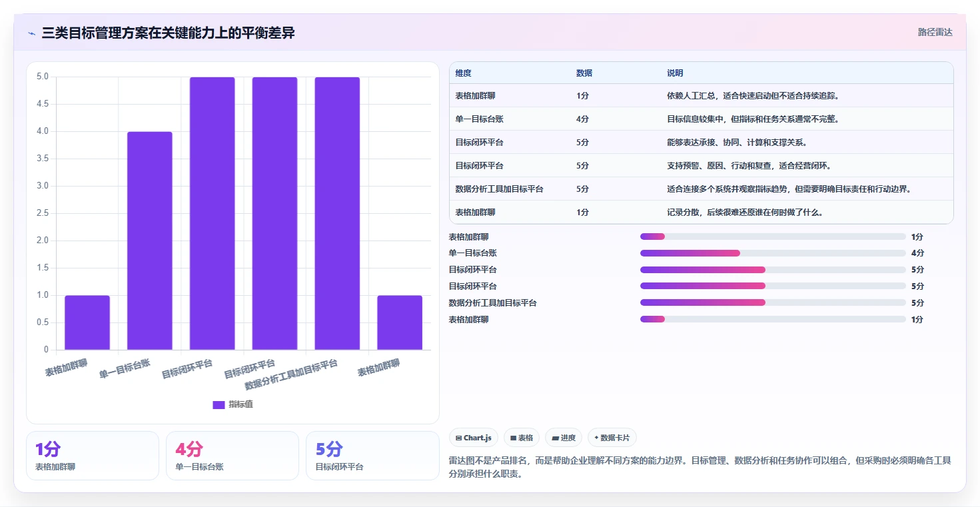This screenshot has width=980, height=507.
Task: Click the 单一目标台账 x-axis label
Action: [125, 369]
